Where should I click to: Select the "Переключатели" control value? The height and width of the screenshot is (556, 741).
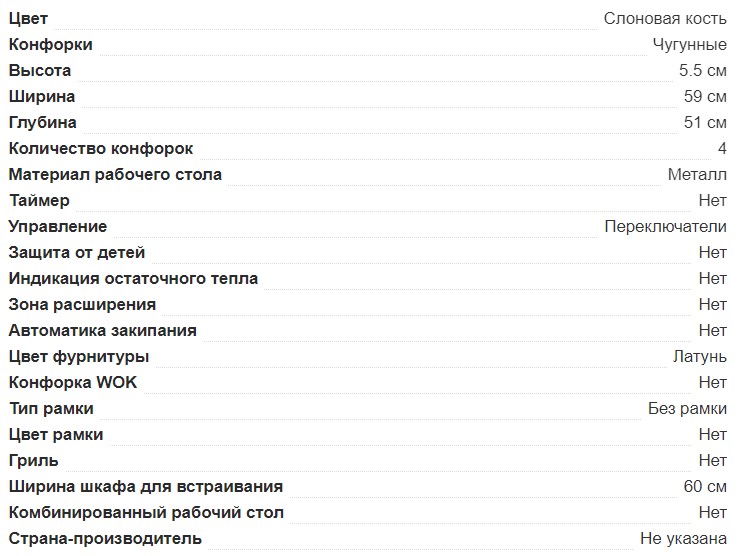point(665,227)
